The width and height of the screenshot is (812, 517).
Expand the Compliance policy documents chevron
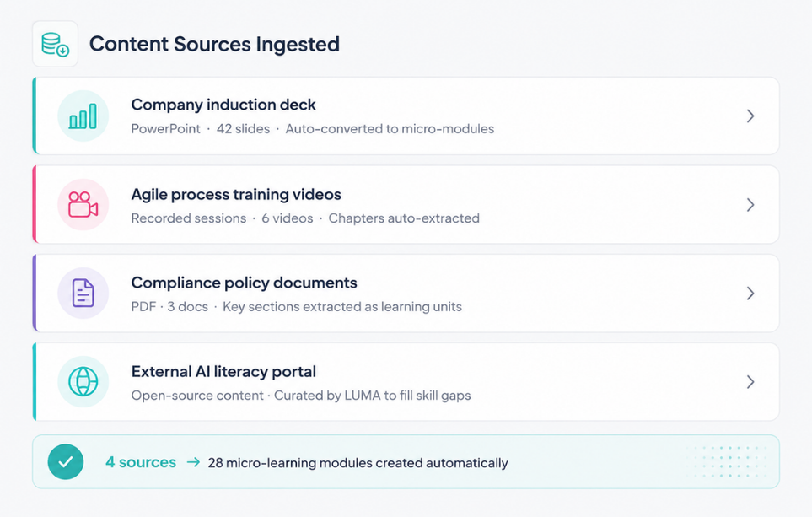[750, 294]
